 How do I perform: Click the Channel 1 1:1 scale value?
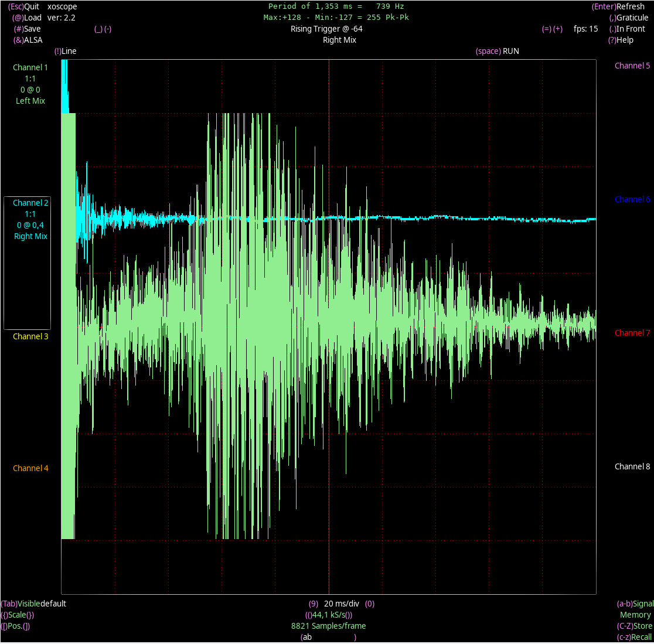pos(30,79)
